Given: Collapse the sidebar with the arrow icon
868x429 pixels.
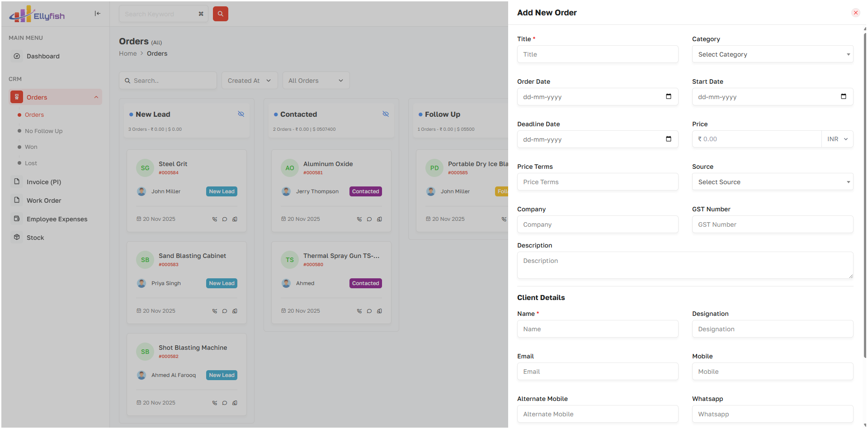Looking at the screenshot, I should (97, 14).
